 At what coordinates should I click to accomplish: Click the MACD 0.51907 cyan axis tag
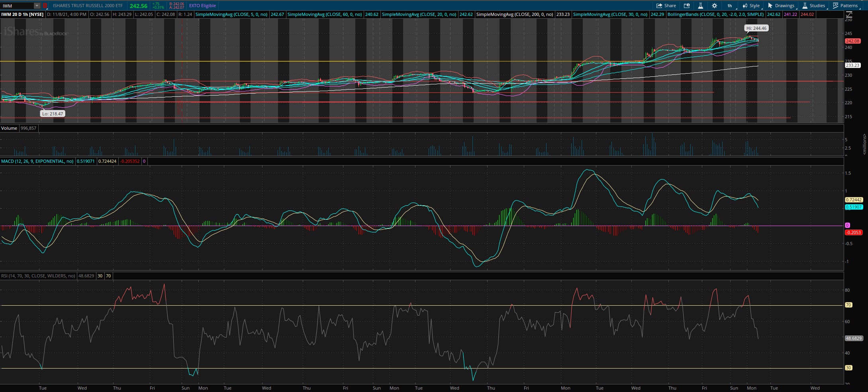click(x=854, y=207)
